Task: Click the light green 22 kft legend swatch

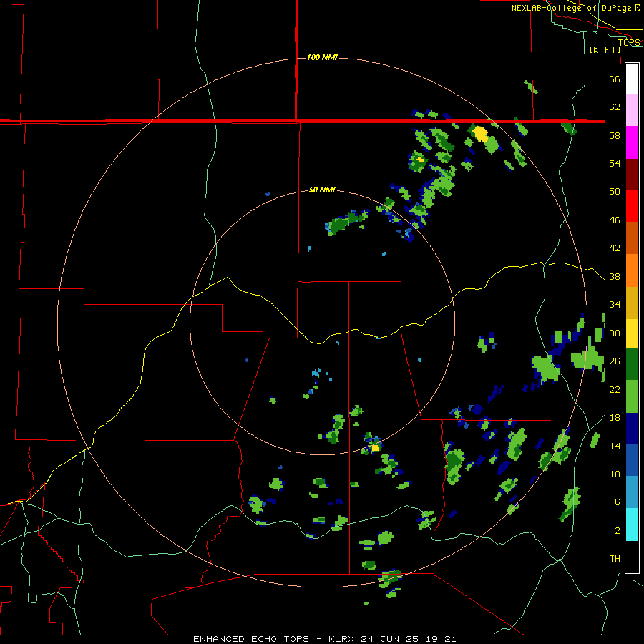Action: pos(632,396)
